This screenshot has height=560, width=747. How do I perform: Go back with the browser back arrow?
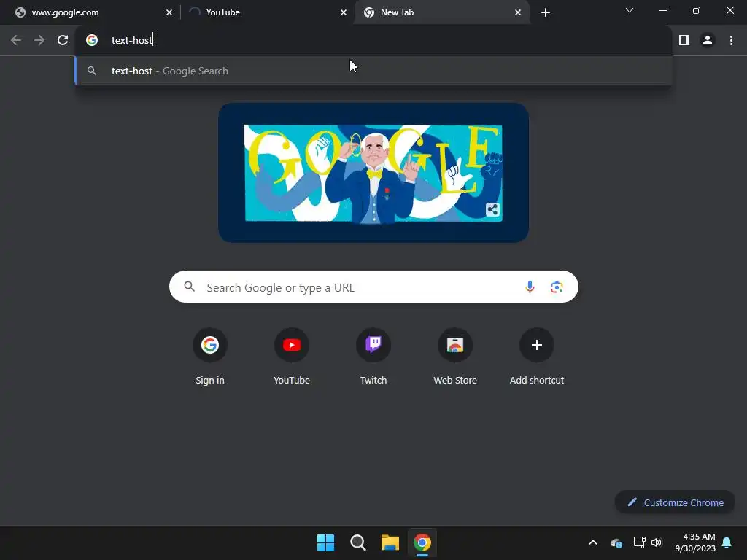point(16,41)
